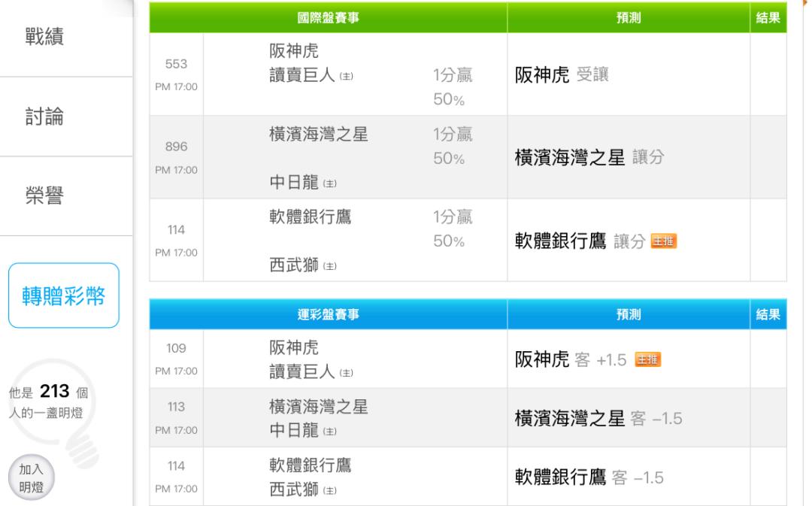Click PM 17:00 time under game 109
The width and height of the screenshot is (812, 506).
(x=176, y=371)
